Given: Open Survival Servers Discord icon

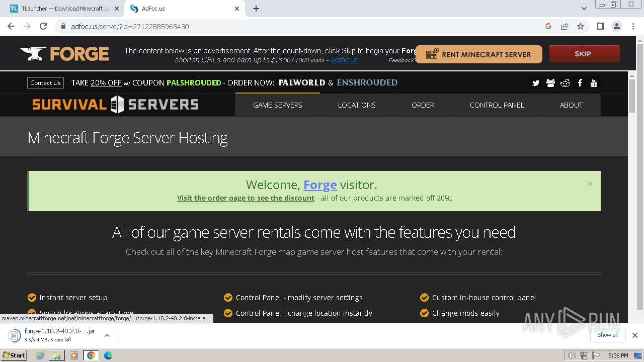Looking at the screenshot, I should pos(550,83).
